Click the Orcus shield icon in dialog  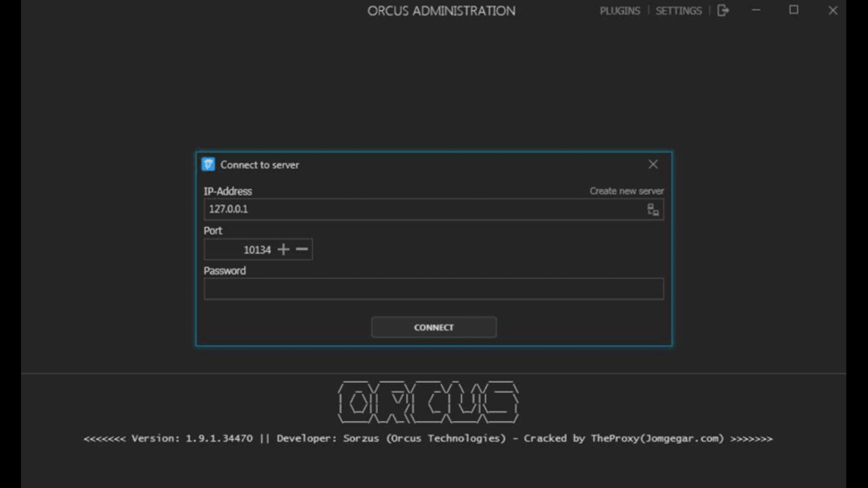209,164
